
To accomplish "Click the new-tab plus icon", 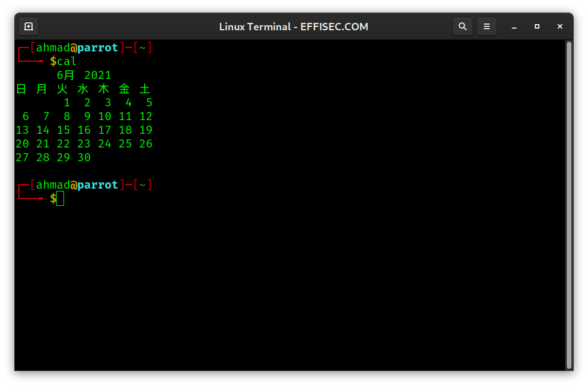I will (28, 26).
